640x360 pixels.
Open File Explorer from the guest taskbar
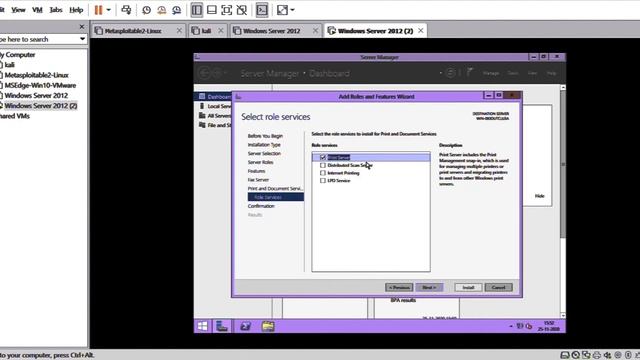[x=268, y=326]
